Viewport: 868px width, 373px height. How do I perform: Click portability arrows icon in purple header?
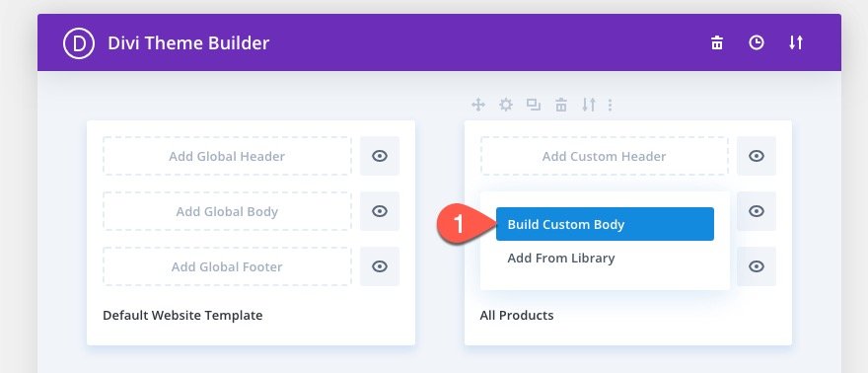(795, 42)
